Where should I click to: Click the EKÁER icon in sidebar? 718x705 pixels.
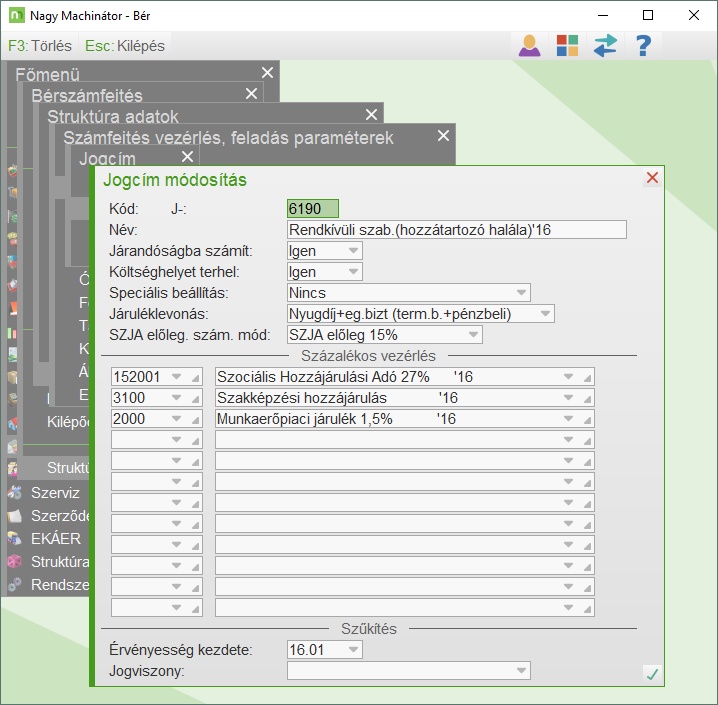[14, 539]
